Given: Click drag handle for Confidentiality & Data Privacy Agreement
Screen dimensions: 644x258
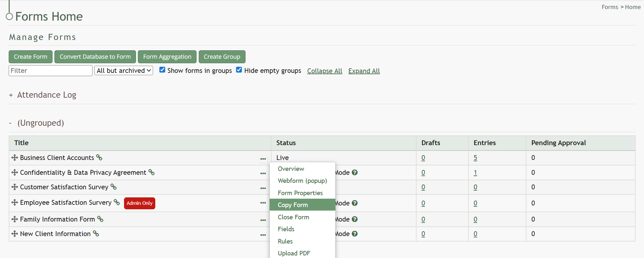Looking at the screenshot, I should [x=14, y=173].
